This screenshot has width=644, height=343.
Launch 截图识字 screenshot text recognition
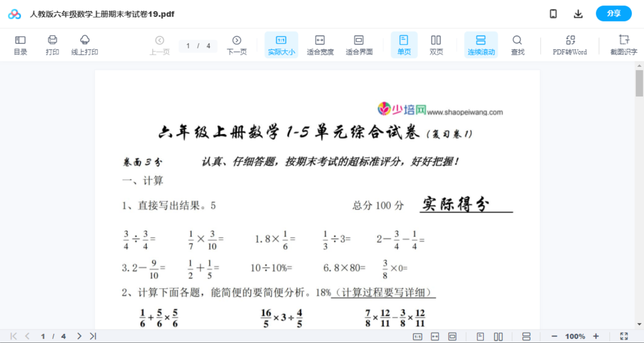(x=624, y=45)
